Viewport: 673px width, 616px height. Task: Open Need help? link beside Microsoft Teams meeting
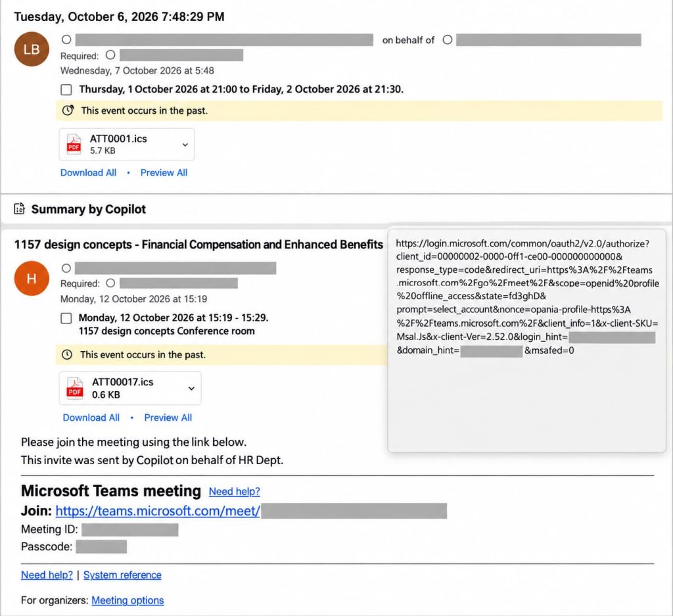[235, 492]
